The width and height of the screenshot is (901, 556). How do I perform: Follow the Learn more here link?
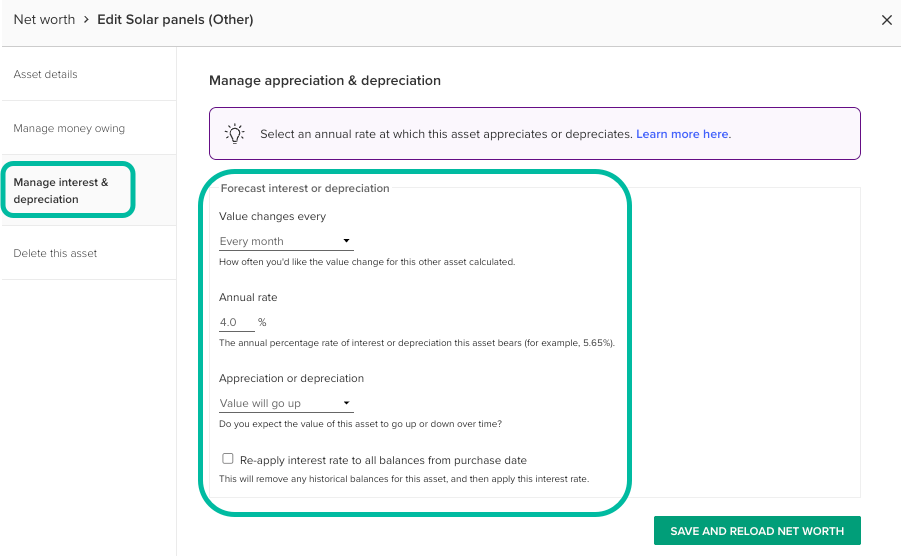point(682,134)
